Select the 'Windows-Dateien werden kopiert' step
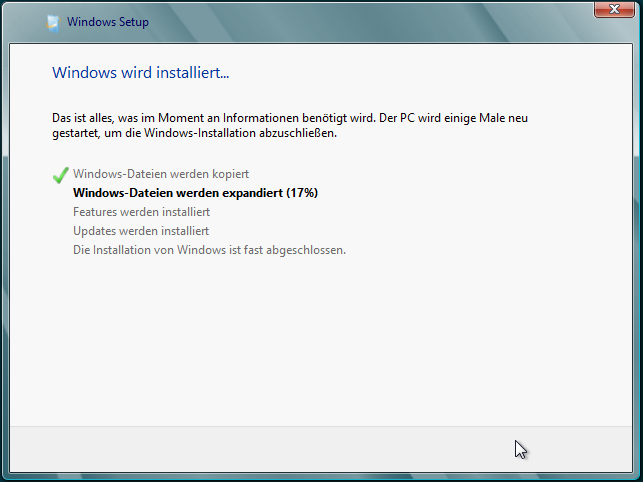The width and height of the screenshot is (643, 482). pyautogui.click(x=161, y=174)
